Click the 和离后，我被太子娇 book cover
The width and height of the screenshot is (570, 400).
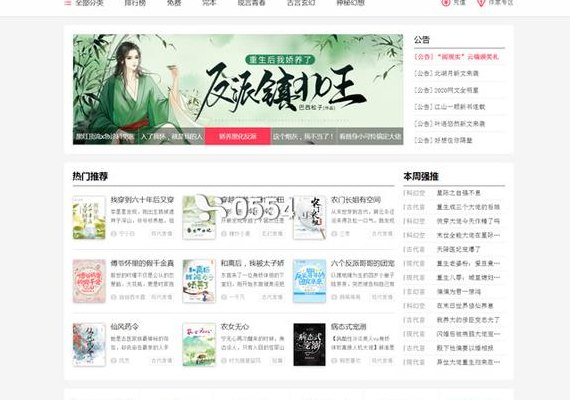coord(199,281)
